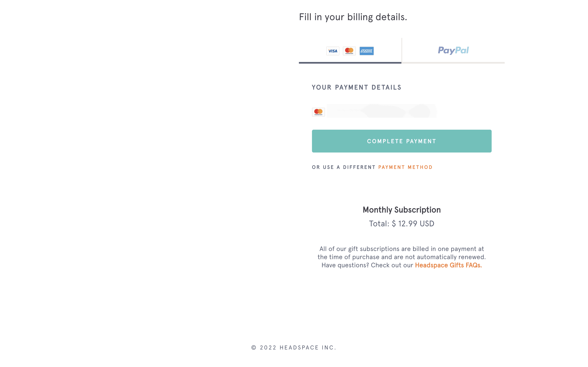Click the Mastercard icon in the card tab
This screenshot has width=588, height=367.
349,51
